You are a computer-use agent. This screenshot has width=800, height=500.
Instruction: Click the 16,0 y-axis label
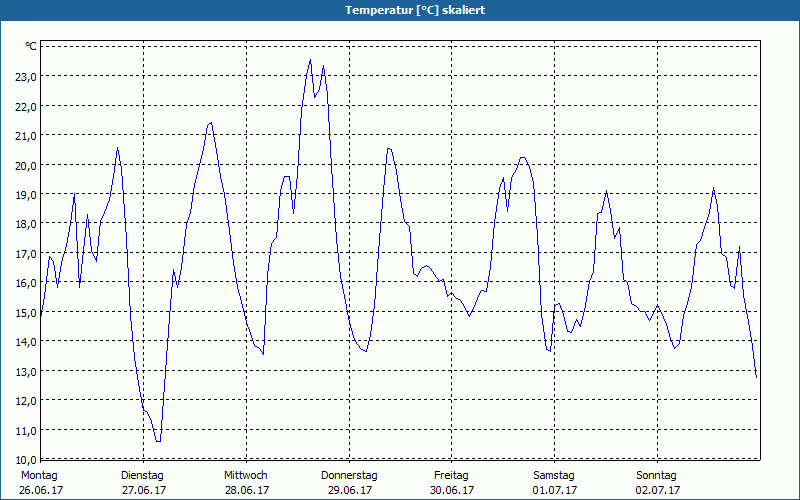[x=25, y=283]
